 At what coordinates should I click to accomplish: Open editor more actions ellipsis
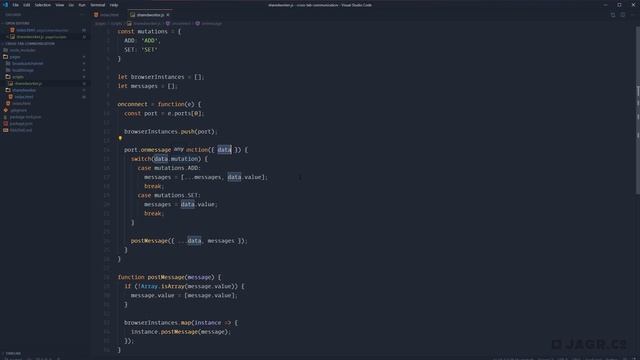click(x=632, y=15)
